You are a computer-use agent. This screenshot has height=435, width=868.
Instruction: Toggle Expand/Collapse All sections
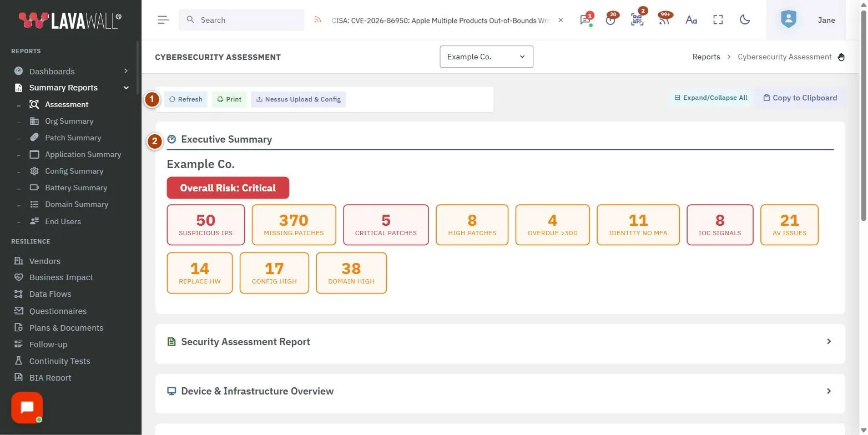711,98
